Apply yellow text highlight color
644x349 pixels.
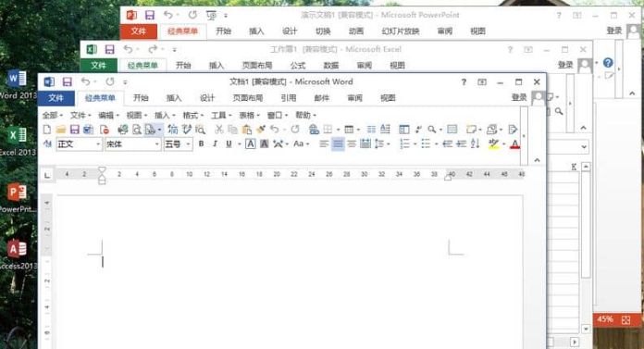[493, 143]
